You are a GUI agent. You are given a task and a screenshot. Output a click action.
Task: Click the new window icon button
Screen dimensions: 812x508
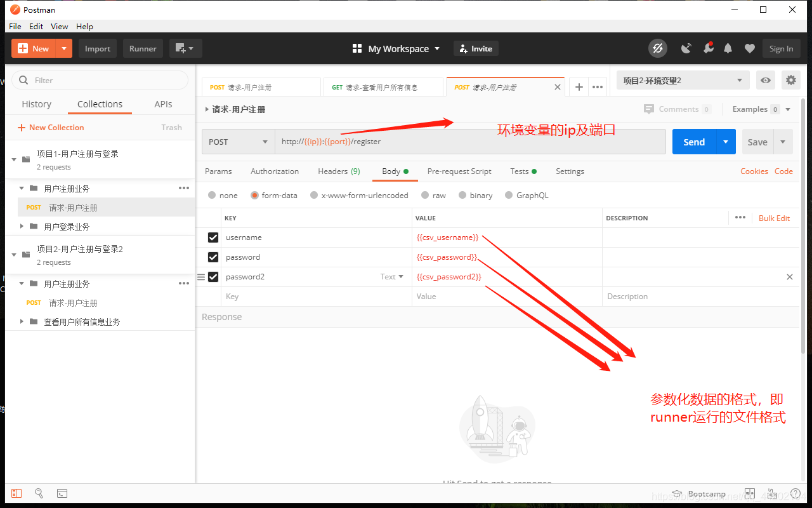tap(186, 48)
